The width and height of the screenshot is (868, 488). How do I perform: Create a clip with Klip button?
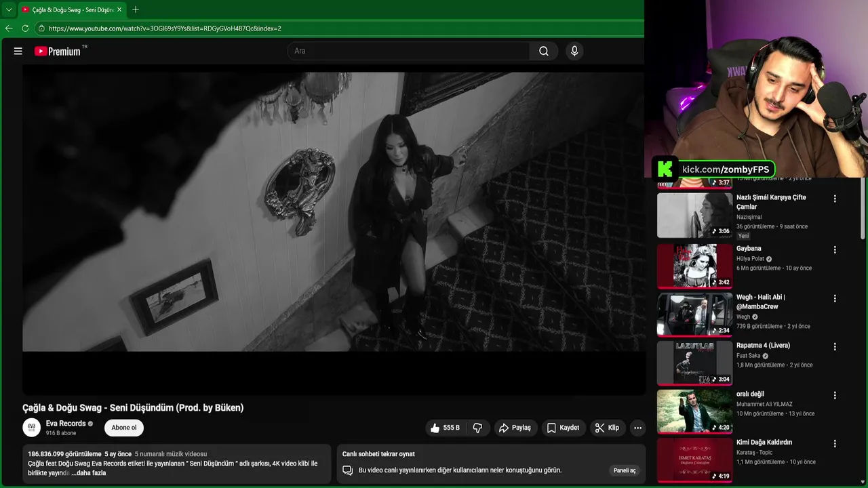607,428
